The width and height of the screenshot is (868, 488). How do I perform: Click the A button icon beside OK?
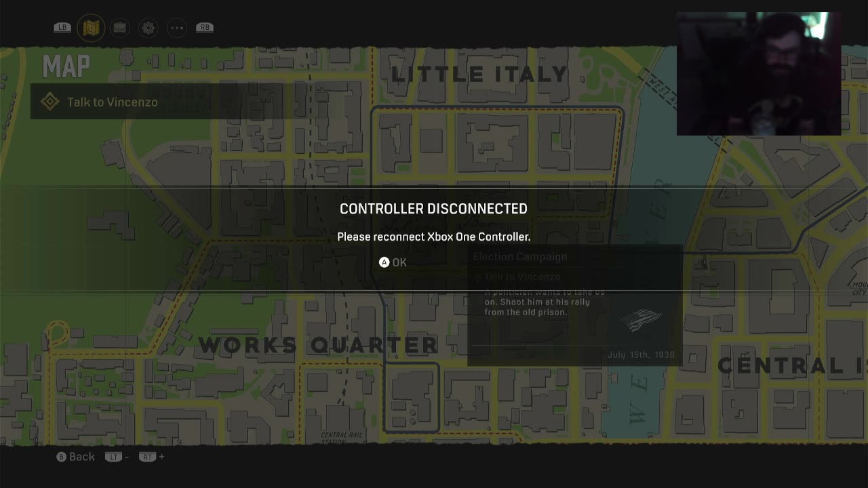click(x=384, y=262)
